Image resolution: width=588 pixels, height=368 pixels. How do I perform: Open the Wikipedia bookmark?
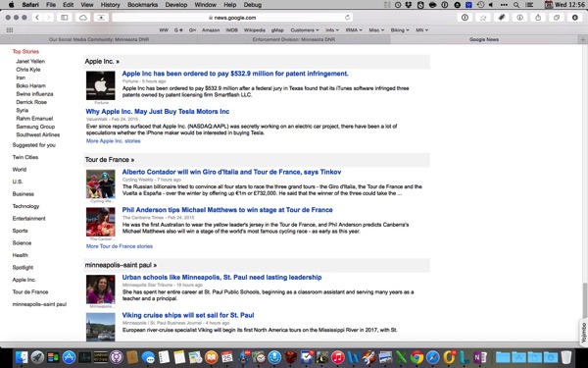tap(254, 30)
